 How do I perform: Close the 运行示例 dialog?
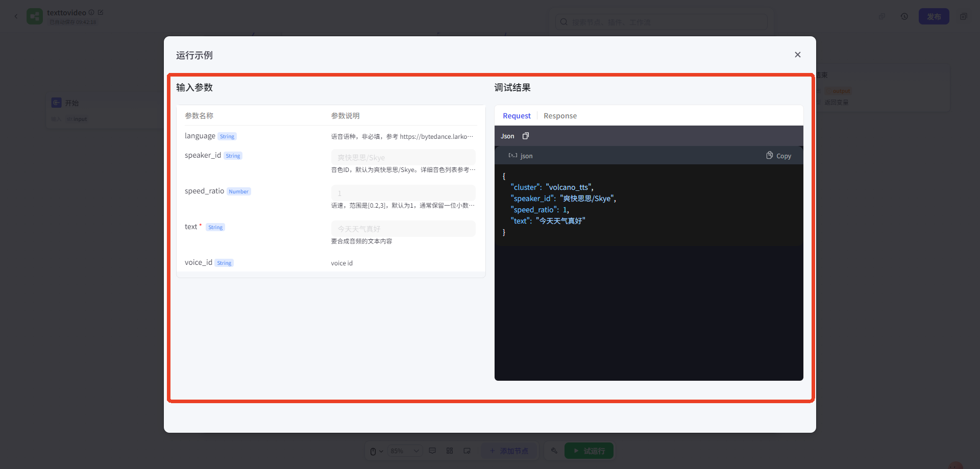pyautogui.click(x=797, y=55)
